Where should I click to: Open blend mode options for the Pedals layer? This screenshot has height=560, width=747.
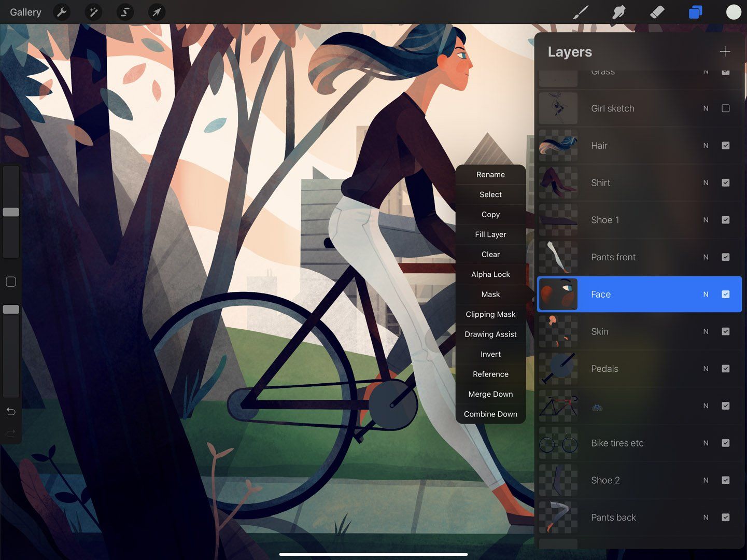pos(706,369)
